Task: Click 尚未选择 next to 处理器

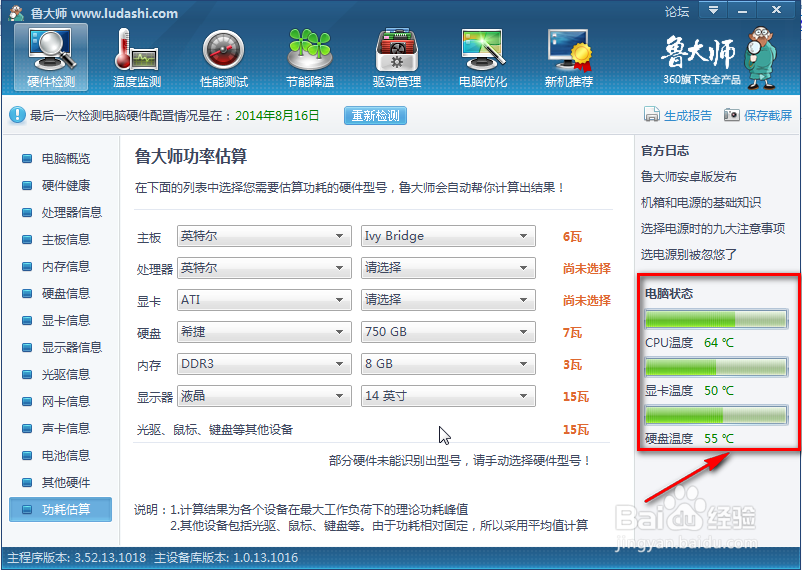Action: tap(587, 269)
